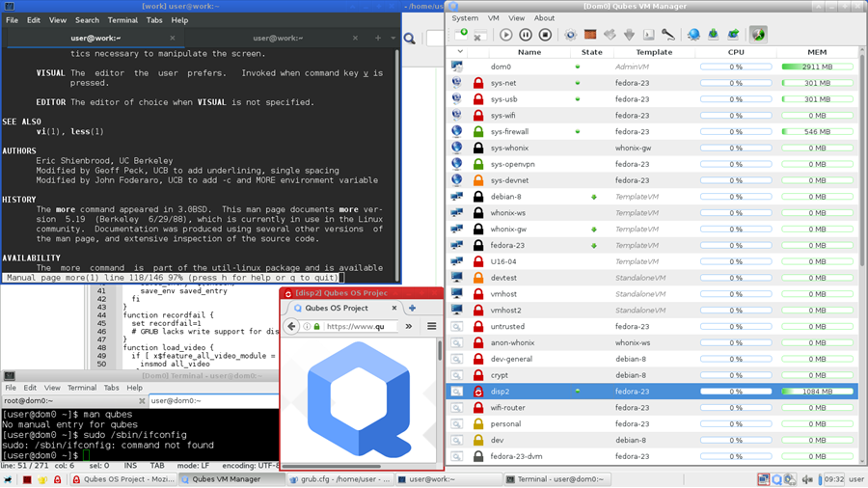868x488 pixels.
Task: Click the Qubes tray icon near clock
Action: (x=776, y=479)
